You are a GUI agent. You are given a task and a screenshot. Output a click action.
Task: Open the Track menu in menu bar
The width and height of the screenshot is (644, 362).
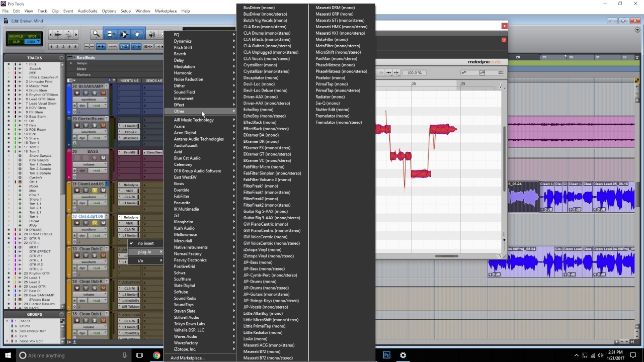click(42, 11)
